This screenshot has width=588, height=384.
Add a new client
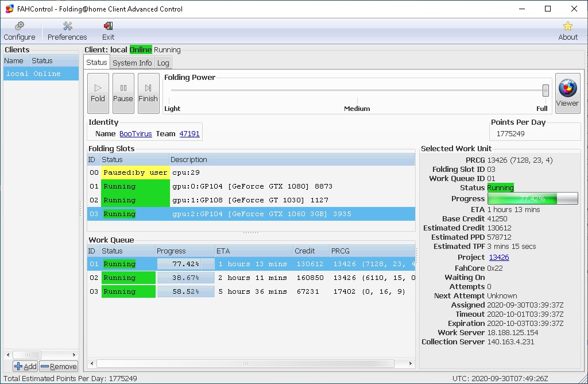pos(25,366)
